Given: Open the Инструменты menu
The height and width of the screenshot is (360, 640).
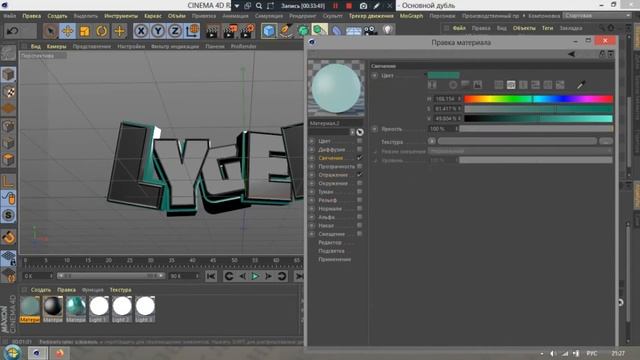Looking at the screenshot, I should 121,16.
